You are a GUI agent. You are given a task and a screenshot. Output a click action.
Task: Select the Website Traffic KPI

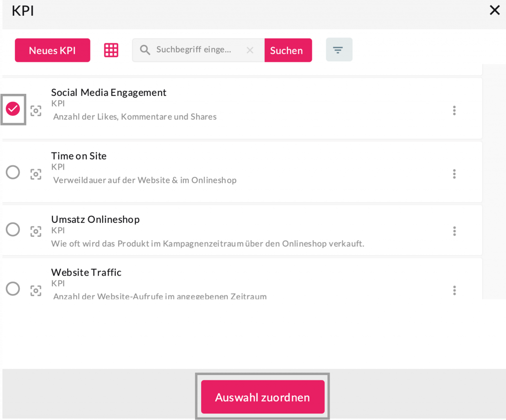click(13, 289)
